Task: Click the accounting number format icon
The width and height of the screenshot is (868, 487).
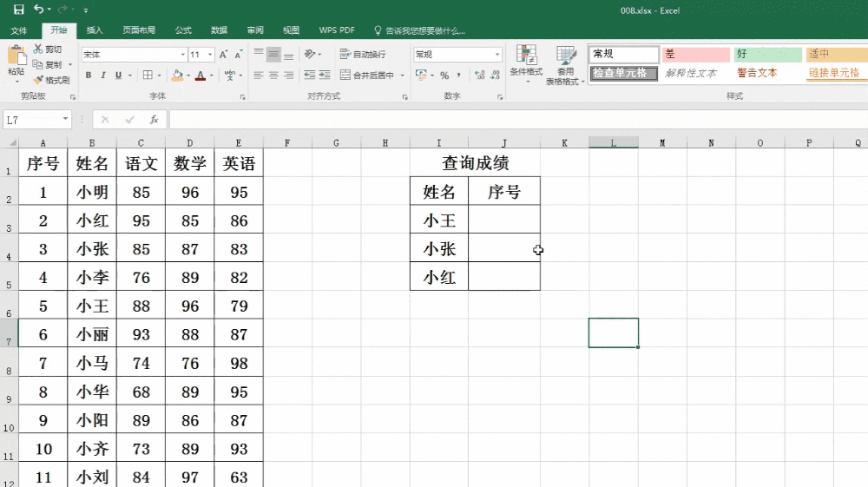Action: (421, 75)
